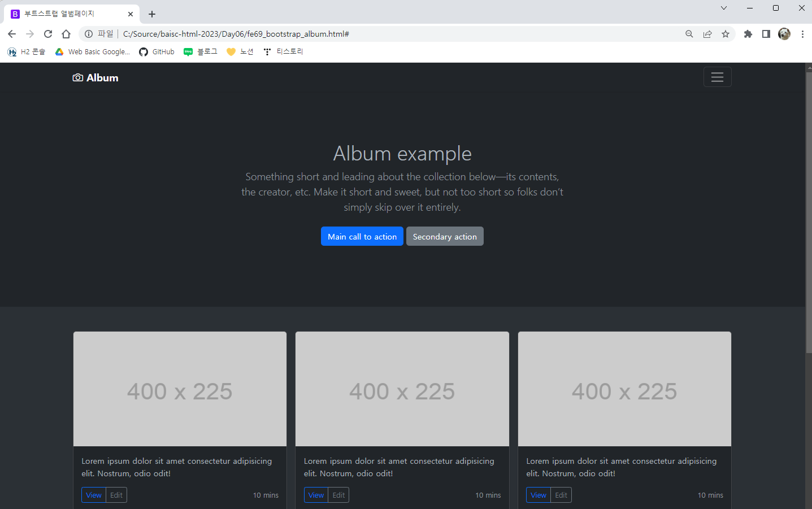The image size is (812, 509).
Task: Open the Web Basic Google bookmark
Action: [x=93, y=51]
